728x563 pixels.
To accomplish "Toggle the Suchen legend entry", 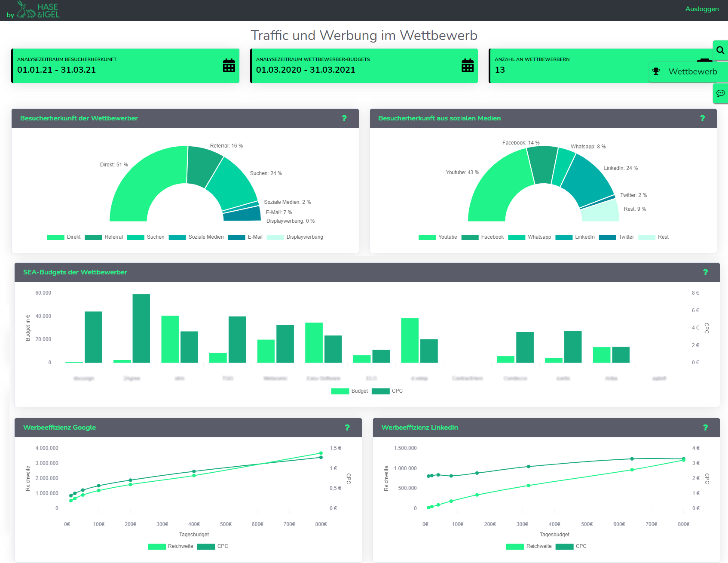I will tap(146, 237).
